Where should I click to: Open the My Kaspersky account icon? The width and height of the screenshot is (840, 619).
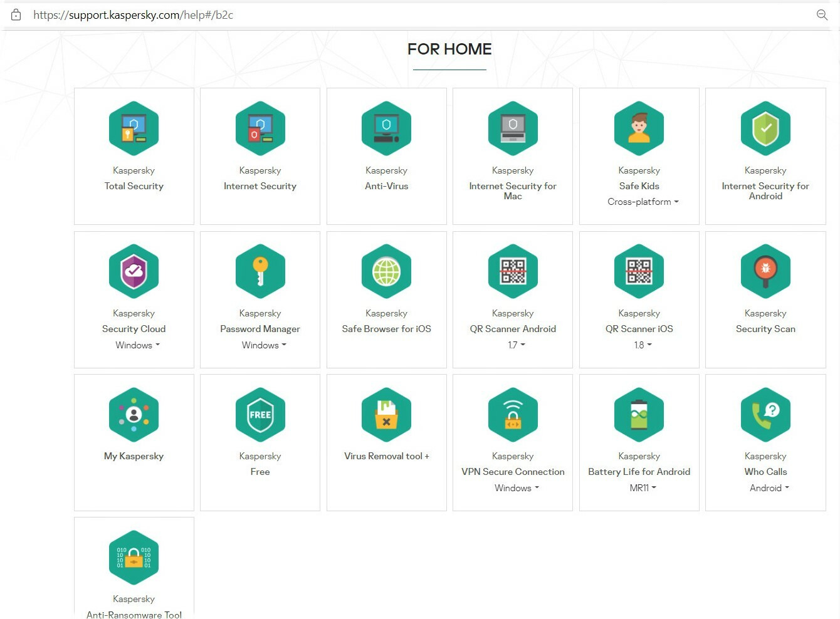click(x=134, y=415)
